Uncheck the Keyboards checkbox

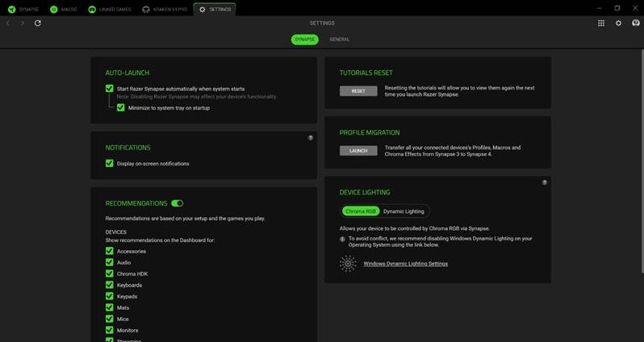(x=109, y=285)
